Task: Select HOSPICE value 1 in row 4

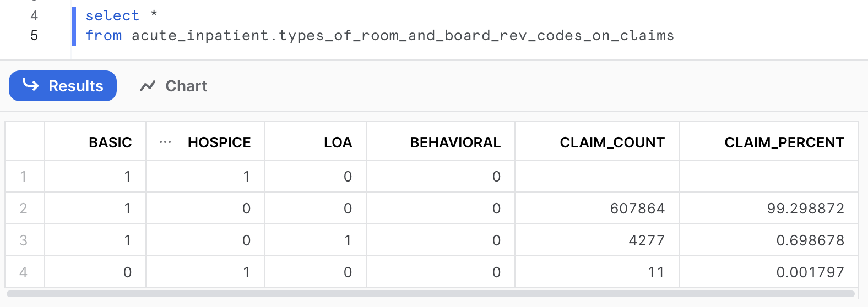Action: (205, 272)
